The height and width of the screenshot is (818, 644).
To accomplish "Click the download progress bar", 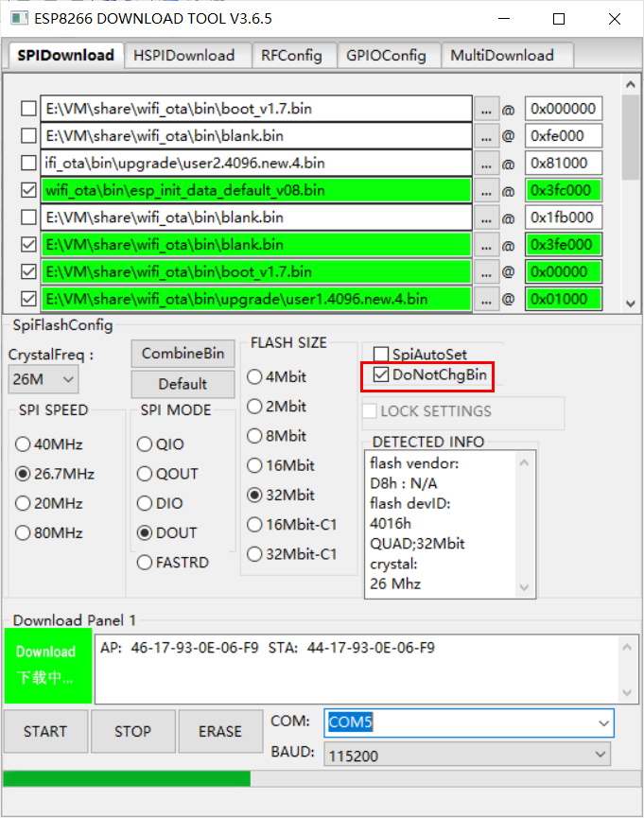I will pos(322,778).
